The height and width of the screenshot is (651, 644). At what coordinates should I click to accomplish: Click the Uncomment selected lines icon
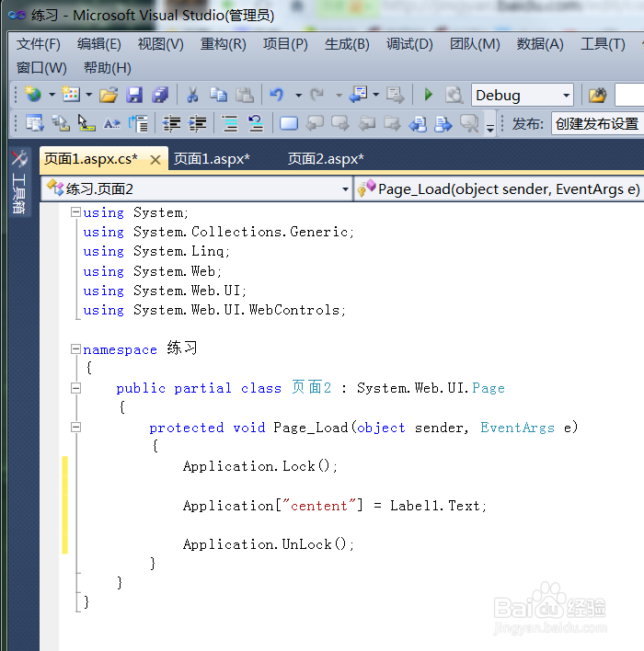255,123
